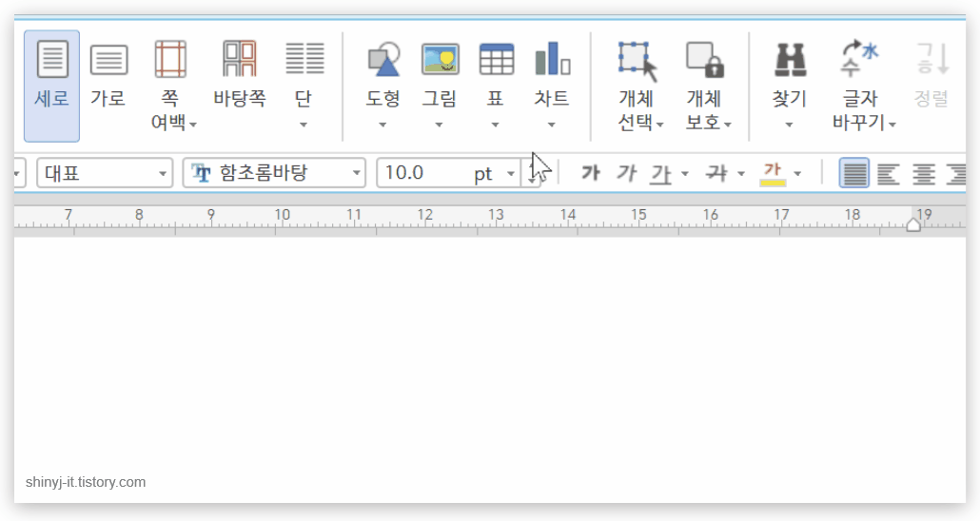This screenshot has width=980, height=521.
Task: Apply the font color 가 button
Action: coord(773,174)
